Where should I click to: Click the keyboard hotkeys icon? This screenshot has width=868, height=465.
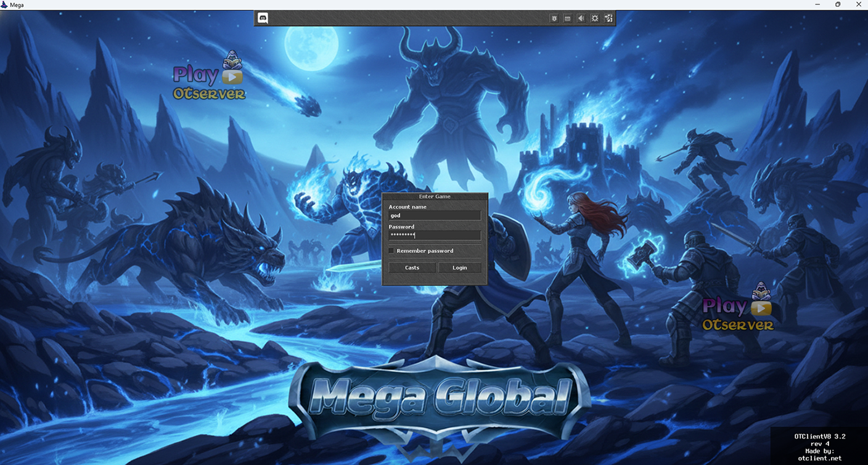(568, 19)
